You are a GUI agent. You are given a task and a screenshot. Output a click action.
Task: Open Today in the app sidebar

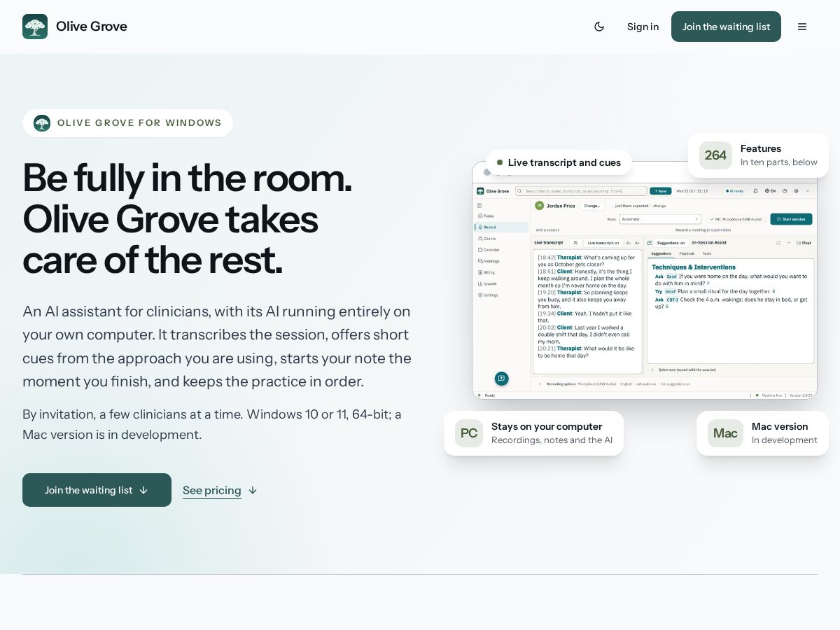coord(501,216)
